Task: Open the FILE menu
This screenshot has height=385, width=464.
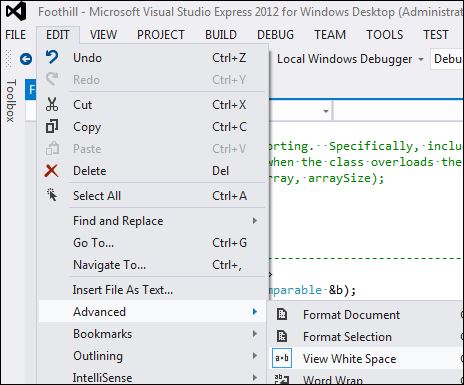Action: 16,35
